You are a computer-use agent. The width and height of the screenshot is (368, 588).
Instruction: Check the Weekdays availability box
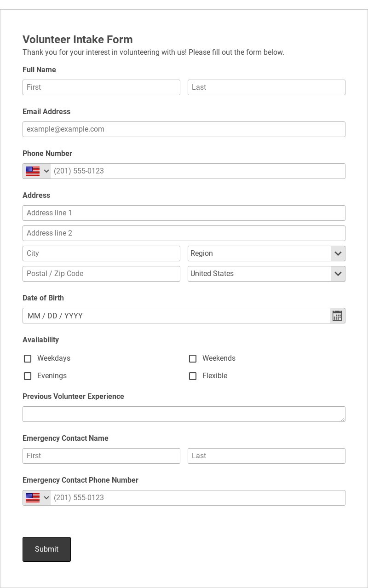28,358
